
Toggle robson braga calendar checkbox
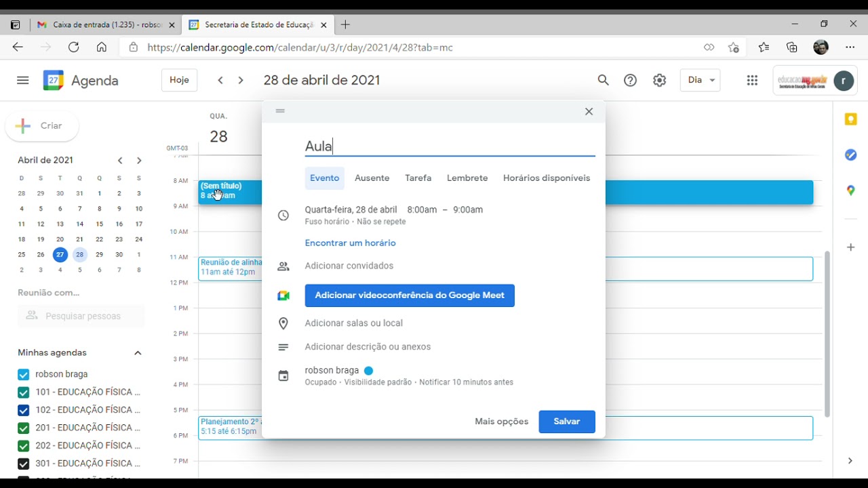(24, 375)
